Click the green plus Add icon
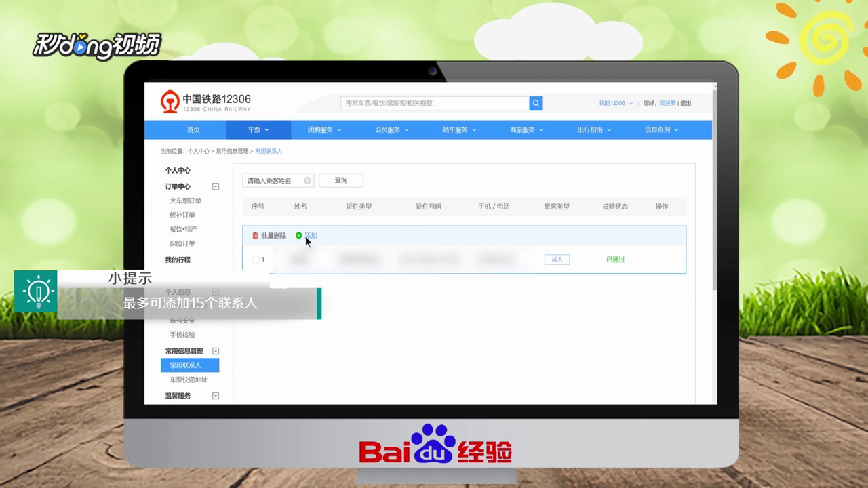This screenshot has height=488, width=868. (298, 236)
